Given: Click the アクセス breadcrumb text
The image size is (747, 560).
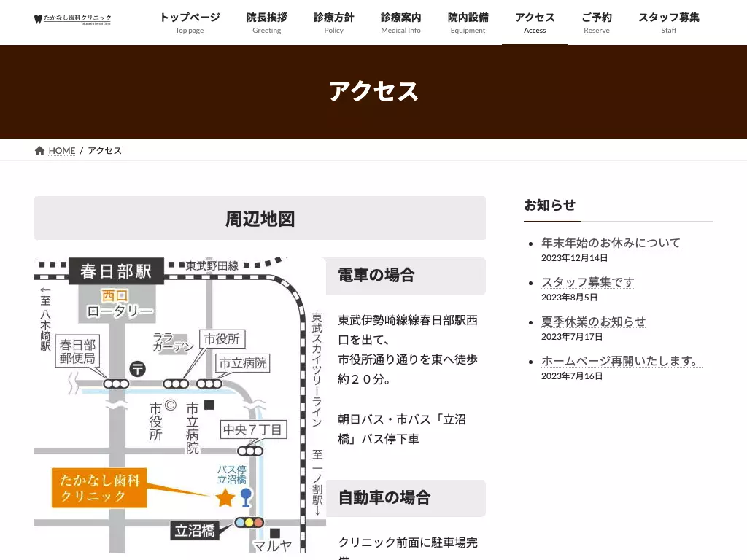Looking at the screenshot, I should tap(105, 150).
